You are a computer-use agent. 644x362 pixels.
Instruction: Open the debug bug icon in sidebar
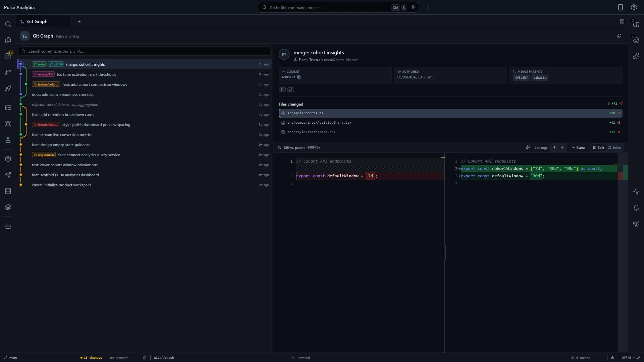(x=8, y=124)
